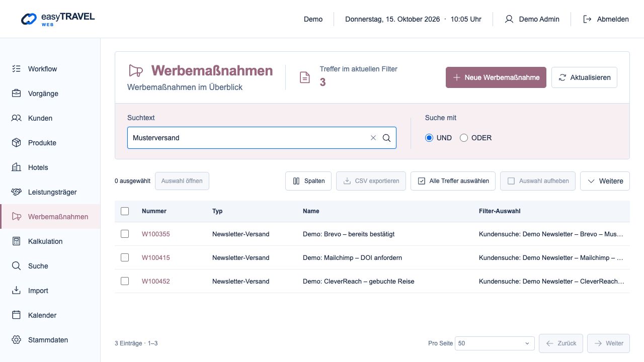Click the magnifier icon in the Suchtext field
Screen dimensions: 644x362
click(x=386, y=138)
